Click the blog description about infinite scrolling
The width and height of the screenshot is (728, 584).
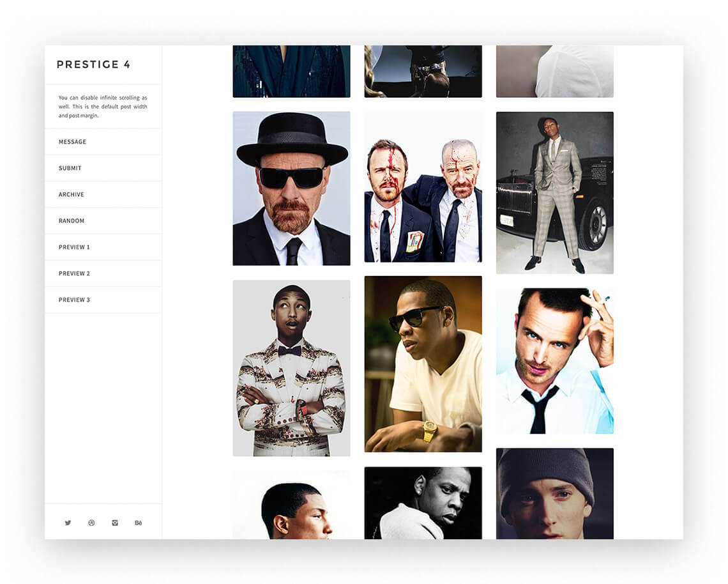coord(103,107)
